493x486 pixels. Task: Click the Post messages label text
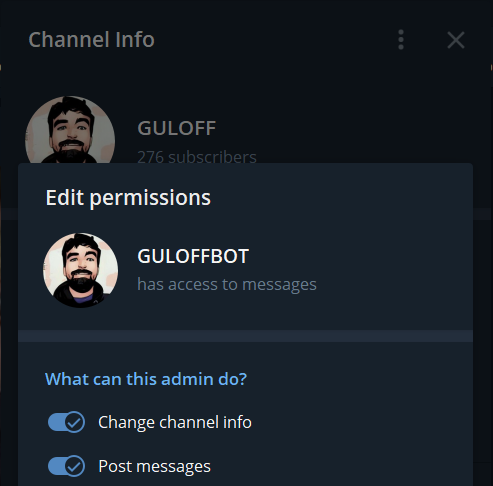154,466
